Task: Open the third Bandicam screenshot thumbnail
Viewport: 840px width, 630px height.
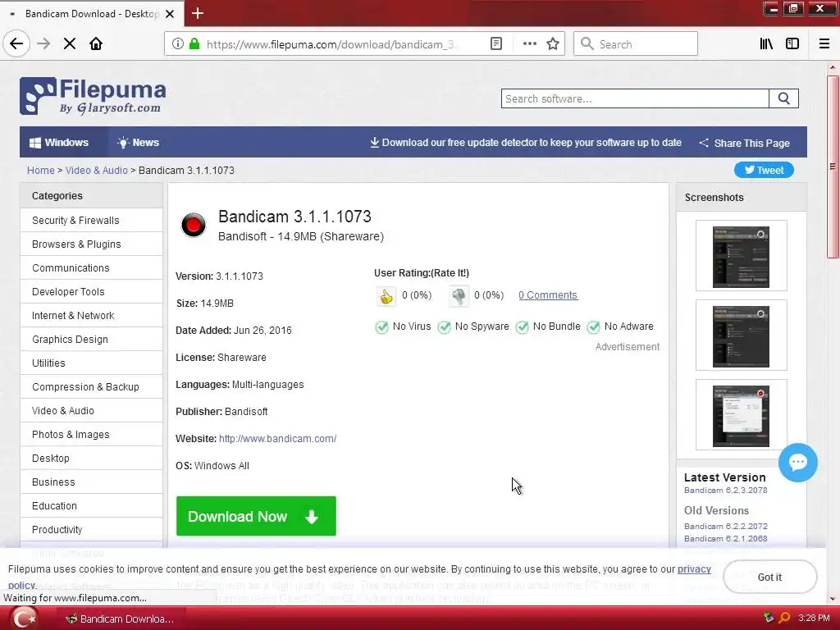Action: pos(741,416)
